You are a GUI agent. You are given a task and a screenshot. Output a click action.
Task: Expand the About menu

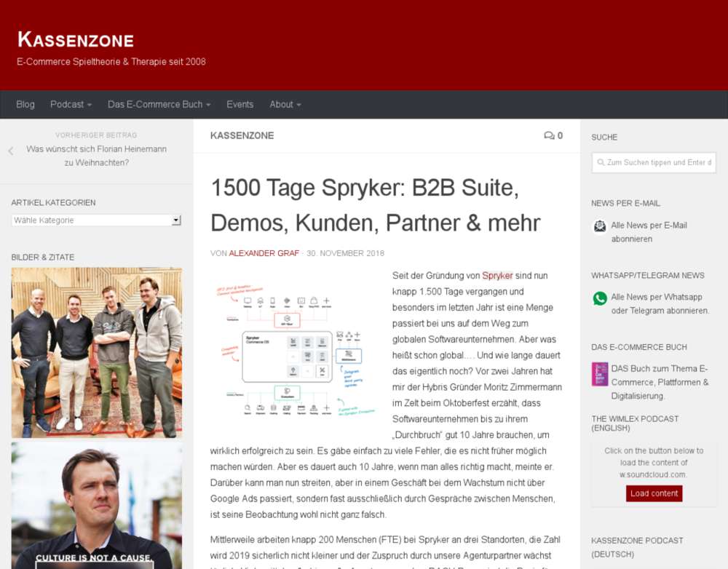point(285,105)
